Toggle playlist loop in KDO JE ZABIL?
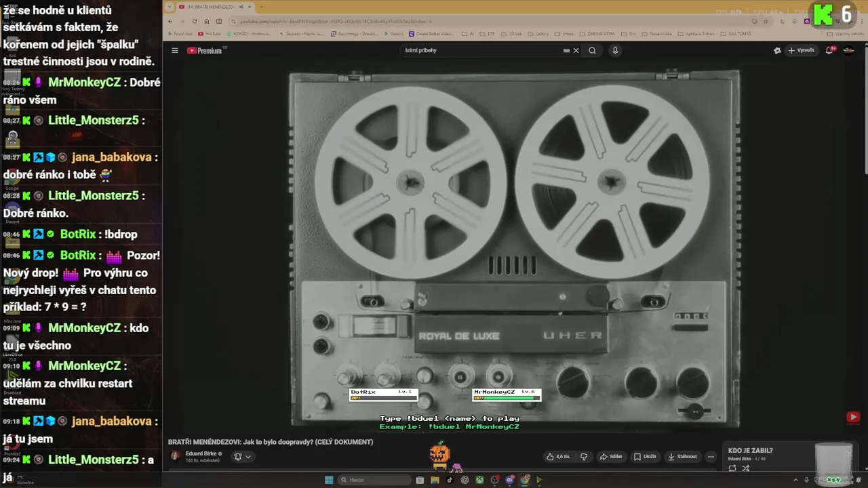 pyautogui.click(x=732, y=468)
